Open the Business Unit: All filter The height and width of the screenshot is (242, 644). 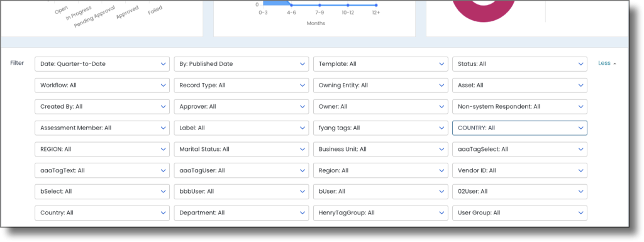click(x=380, y=150)
